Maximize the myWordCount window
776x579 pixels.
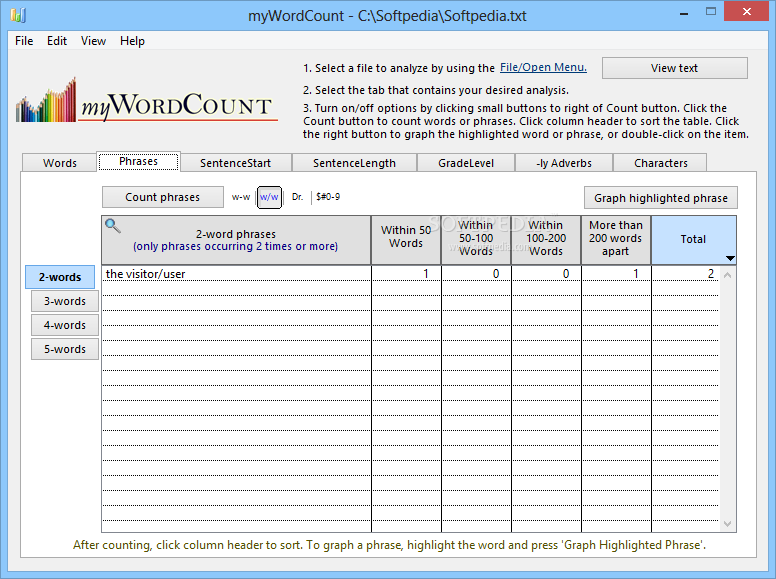pyautogui.click(x=711, y=11)
